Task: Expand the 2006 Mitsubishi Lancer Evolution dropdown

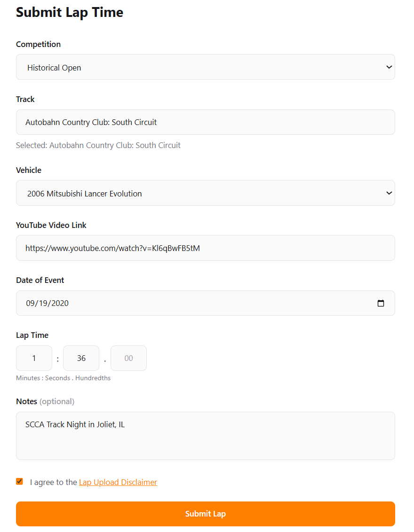Action: coord(205,193)
